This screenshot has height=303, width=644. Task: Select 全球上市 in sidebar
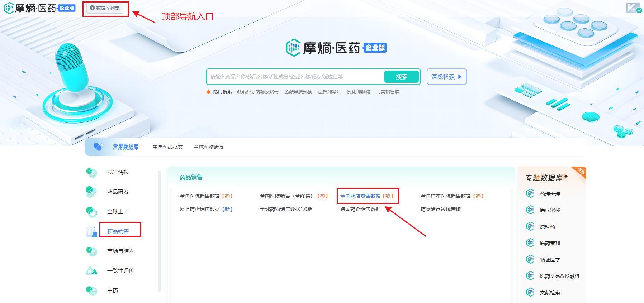point(118,212)
